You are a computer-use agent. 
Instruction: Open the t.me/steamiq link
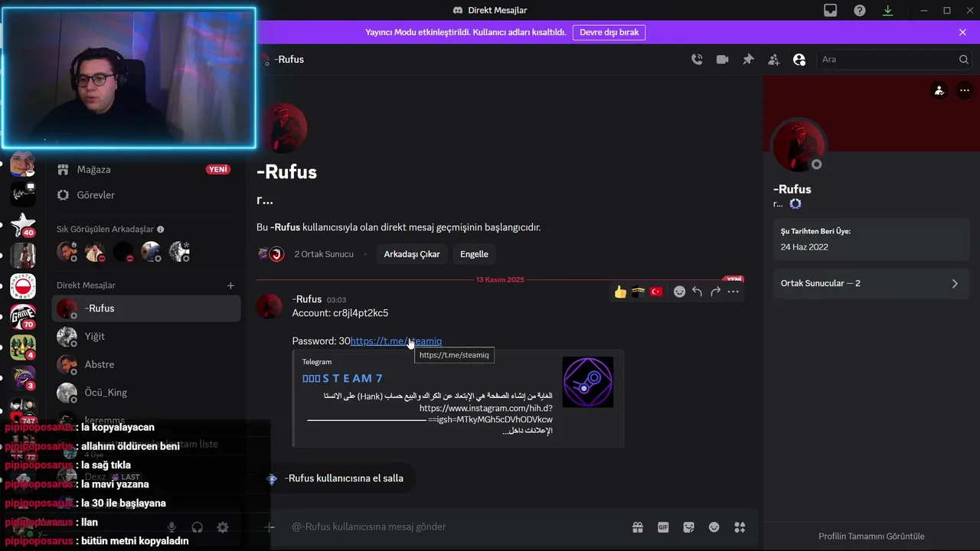click(x=396, y=341)
